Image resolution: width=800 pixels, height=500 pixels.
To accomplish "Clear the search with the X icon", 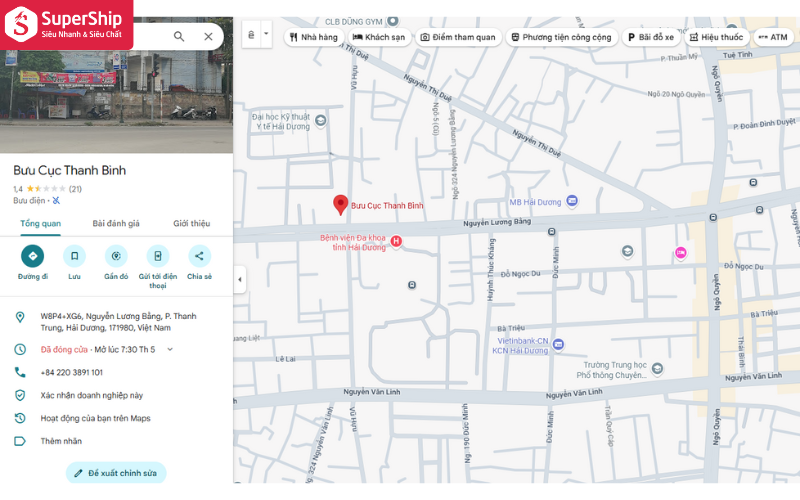I will [208, 36].
